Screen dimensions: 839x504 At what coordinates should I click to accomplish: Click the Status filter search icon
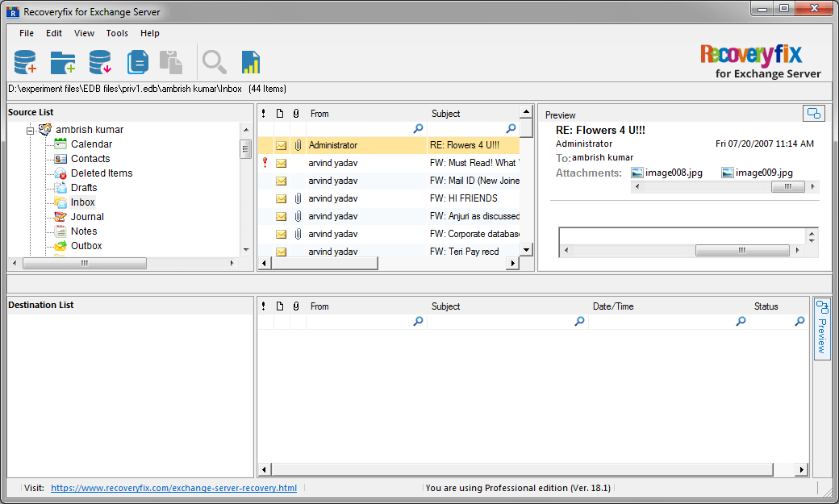pos(800,321)
